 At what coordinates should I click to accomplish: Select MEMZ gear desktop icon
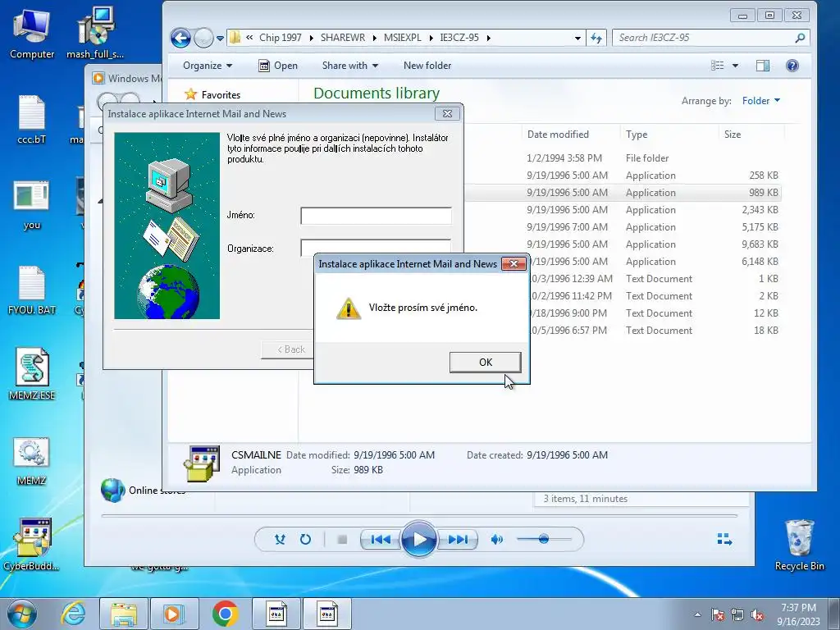[x=32, y=461]
